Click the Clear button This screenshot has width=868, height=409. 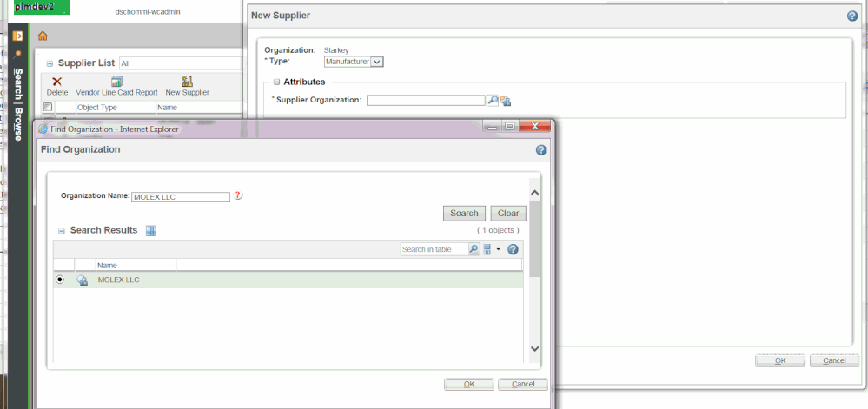coord(508,213)
